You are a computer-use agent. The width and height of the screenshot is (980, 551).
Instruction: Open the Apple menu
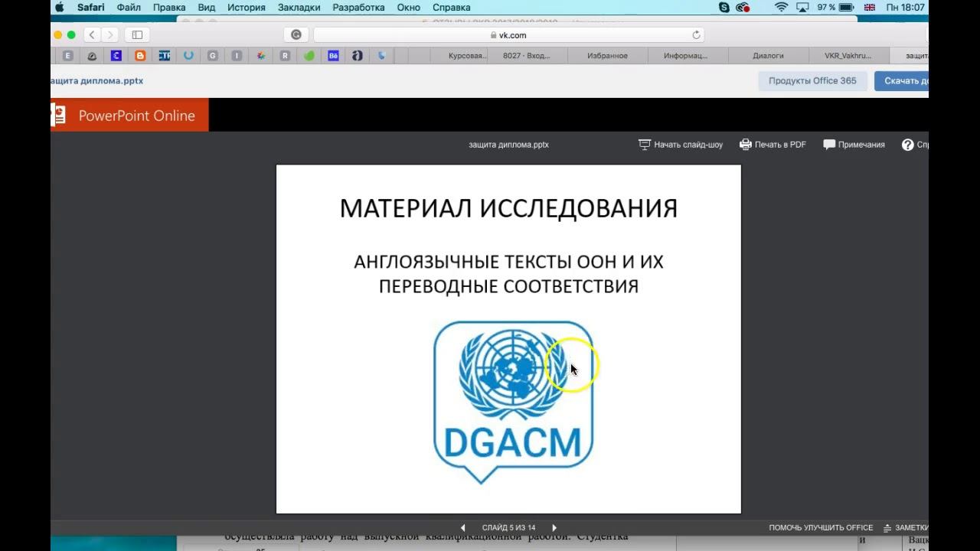pyautogui.click(x=60, y=8)
